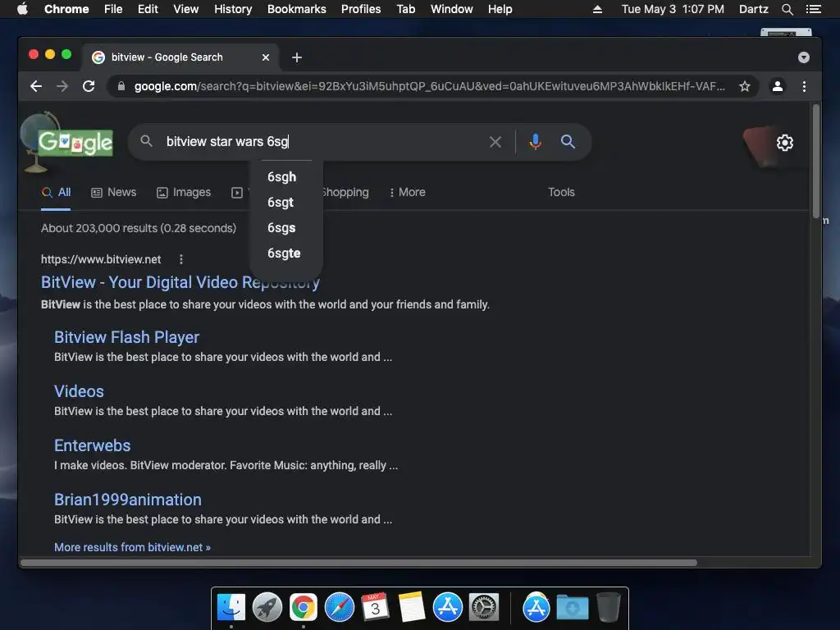Expand the More search categories menu
Screen dimensions: 840x630
(408, 192)
